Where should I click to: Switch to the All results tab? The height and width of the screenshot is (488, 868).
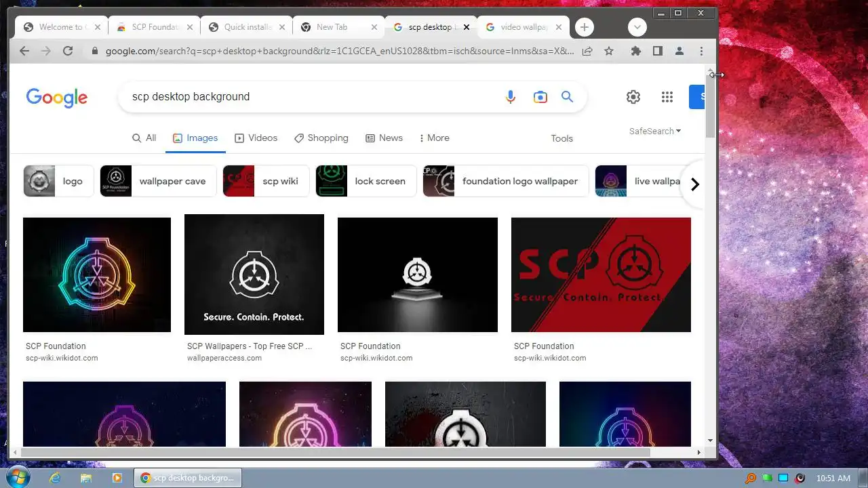pos(144,138)
